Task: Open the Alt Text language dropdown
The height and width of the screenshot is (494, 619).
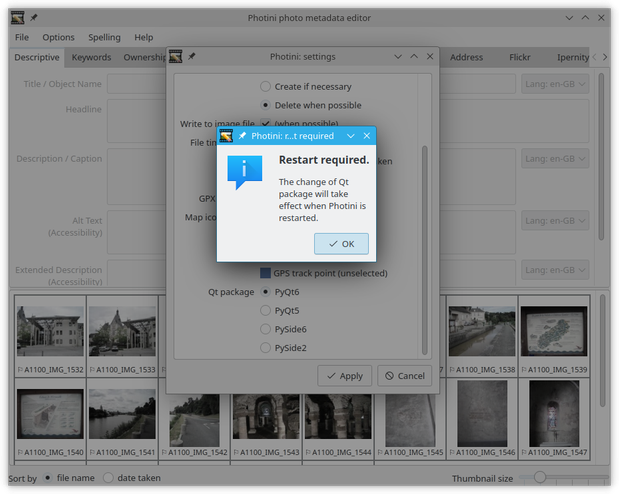Action: pyautogui.click(x=555, y=220)
